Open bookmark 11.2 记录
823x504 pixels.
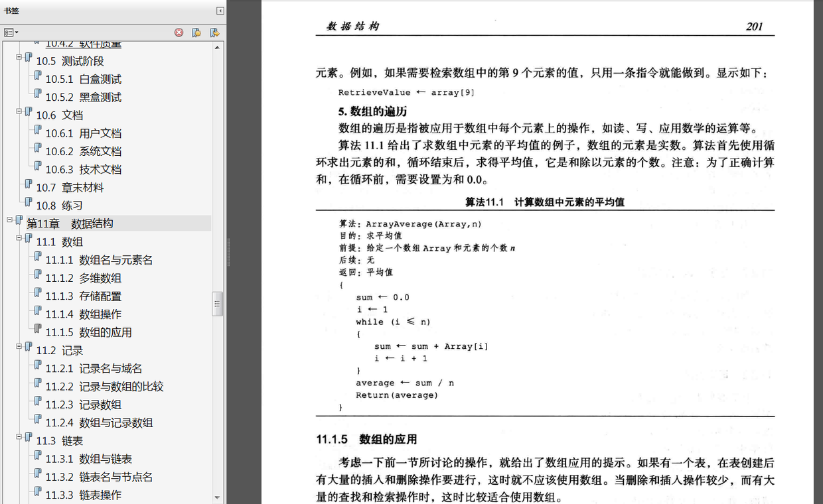pos(59,350)
